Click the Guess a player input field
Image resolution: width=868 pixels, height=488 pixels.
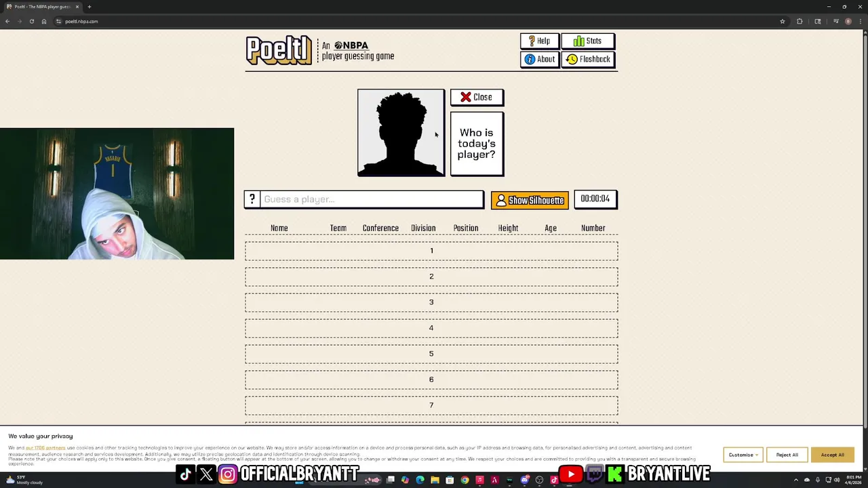(372, 199)
